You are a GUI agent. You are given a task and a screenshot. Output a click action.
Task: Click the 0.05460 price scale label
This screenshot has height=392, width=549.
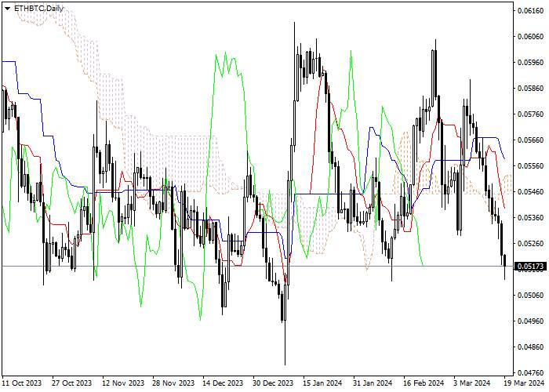(x=531, y=191)
